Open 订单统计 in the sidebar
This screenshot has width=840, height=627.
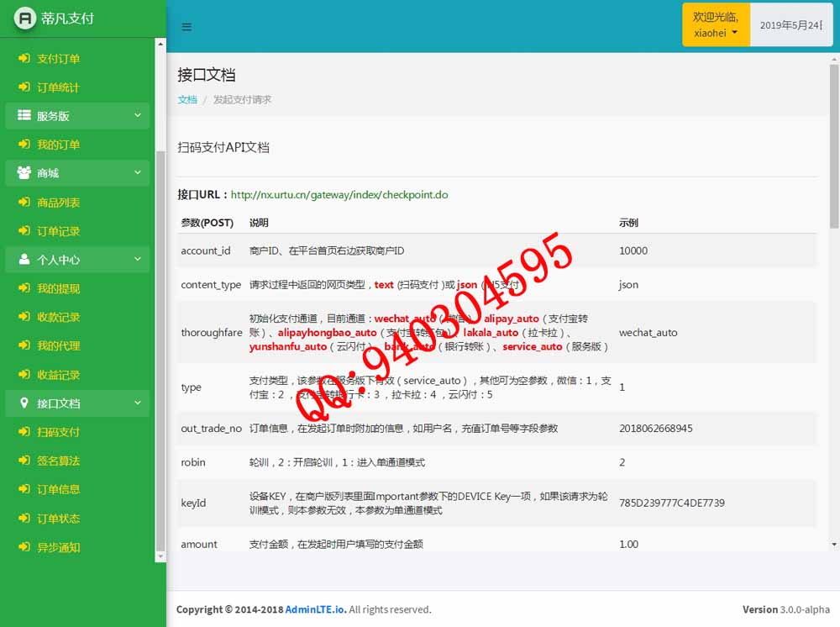(x=58, y=87)
